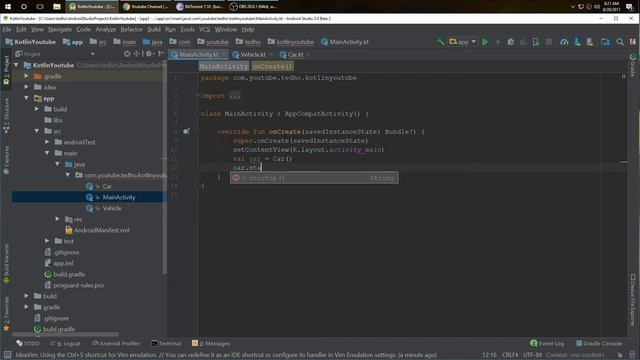Open Project panel settings gear
The height and width of the screenshot is (360, 640).
click(x=149, y=54)
